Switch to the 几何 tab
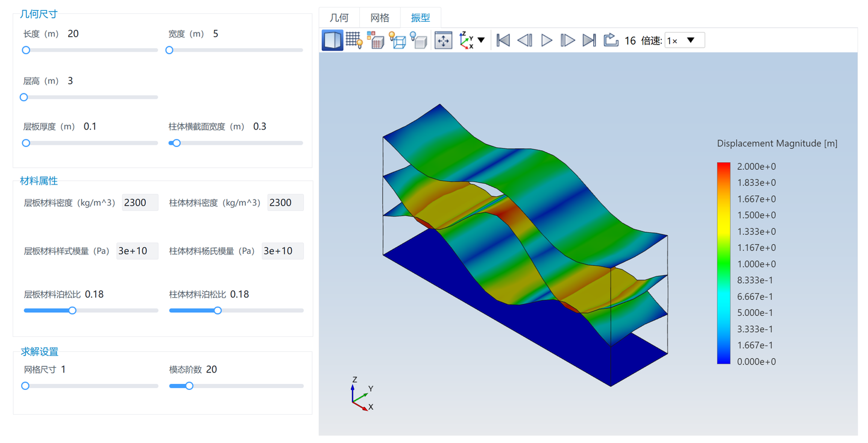 339,18
